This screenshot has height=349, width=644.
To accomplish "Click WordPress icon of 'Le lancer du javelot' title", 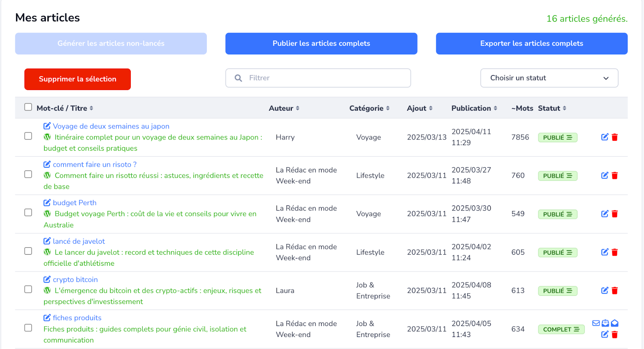I will tap(47, 252).
